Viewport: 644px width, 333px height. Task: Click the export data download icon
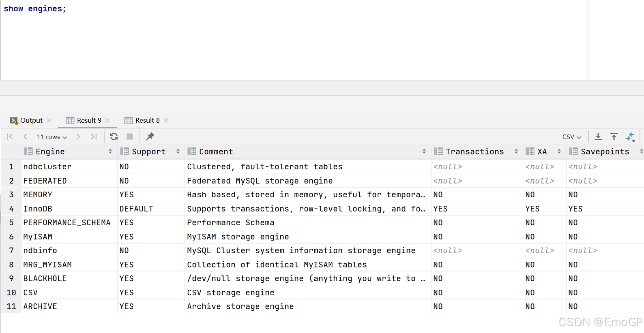(598, 137)
